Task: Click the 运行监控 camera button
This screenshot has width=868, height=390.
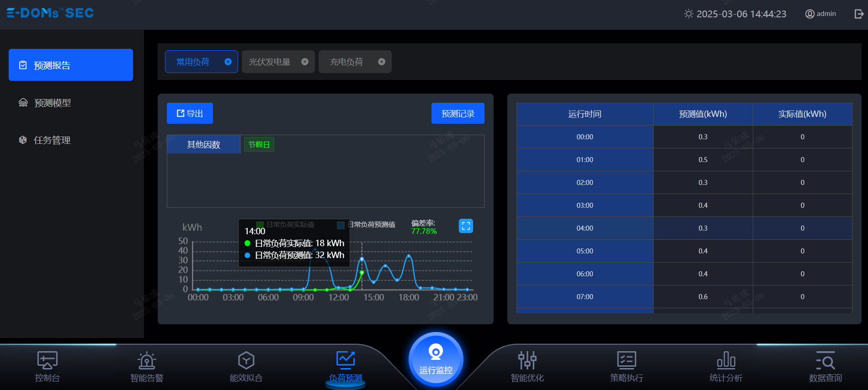Action: click(436, 359)
